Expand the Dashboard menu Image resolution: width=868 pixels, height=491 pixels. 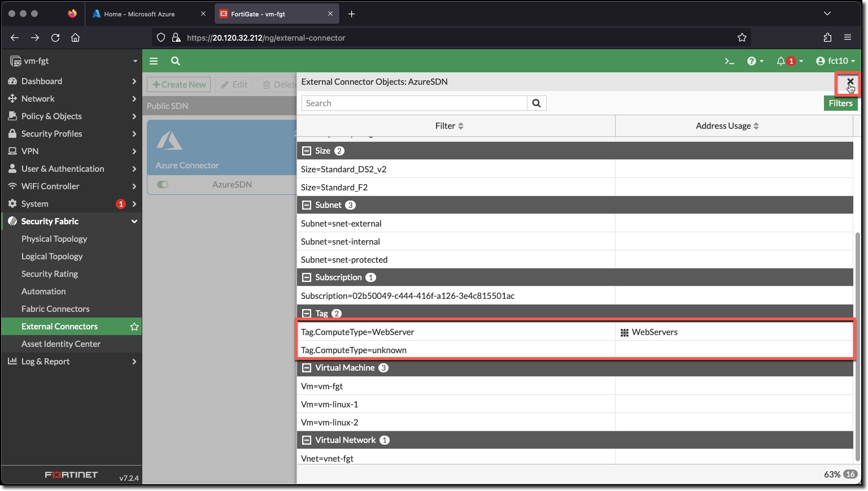click(x=72, y=81)
